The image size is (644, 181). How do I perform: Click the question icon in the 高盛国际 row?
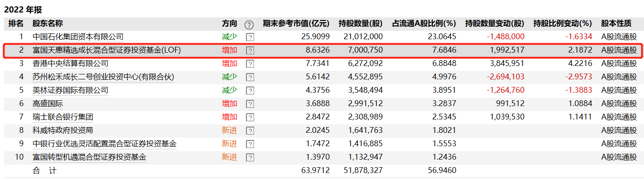point(250,104)
